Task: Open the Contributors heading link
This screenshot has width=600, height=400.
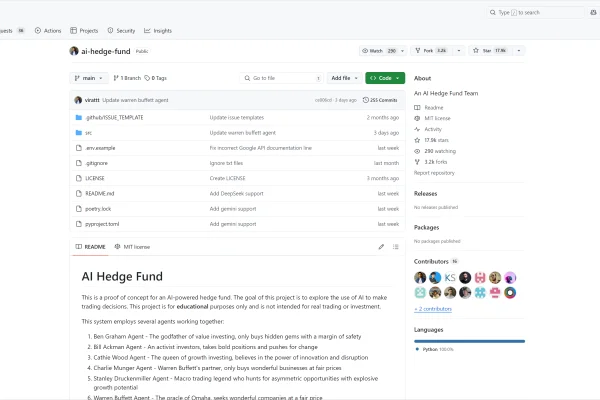Action: tap(431, 261)
